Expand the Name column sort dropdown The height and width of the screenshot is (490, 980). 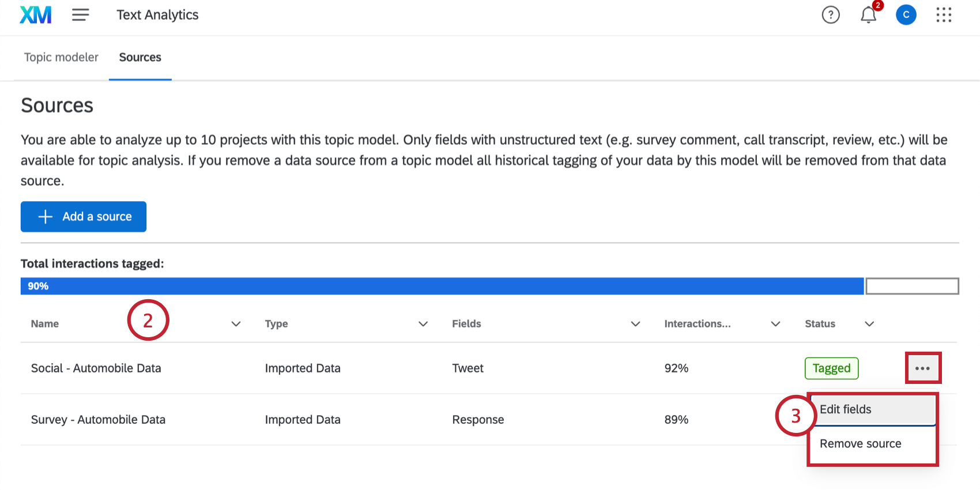236,324
